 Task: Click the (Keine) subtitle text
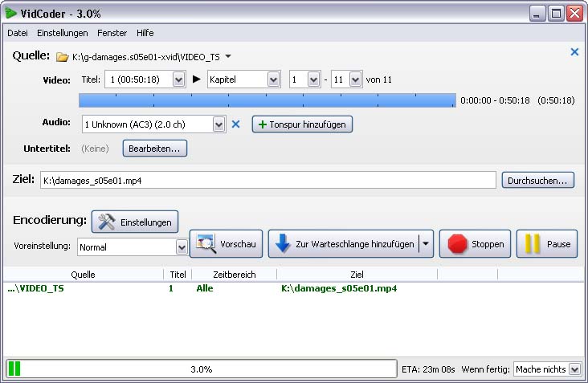(95, 149)
